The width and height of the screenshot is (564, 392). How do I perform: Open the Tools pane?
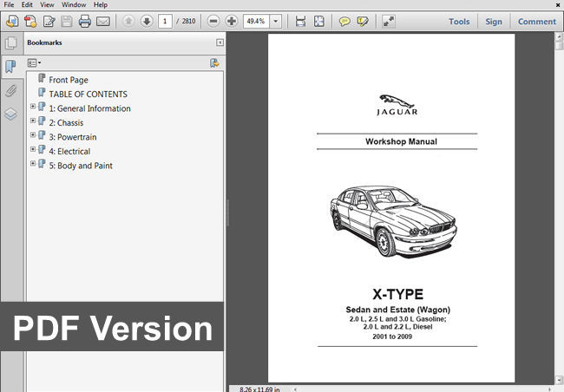(459, 22)
